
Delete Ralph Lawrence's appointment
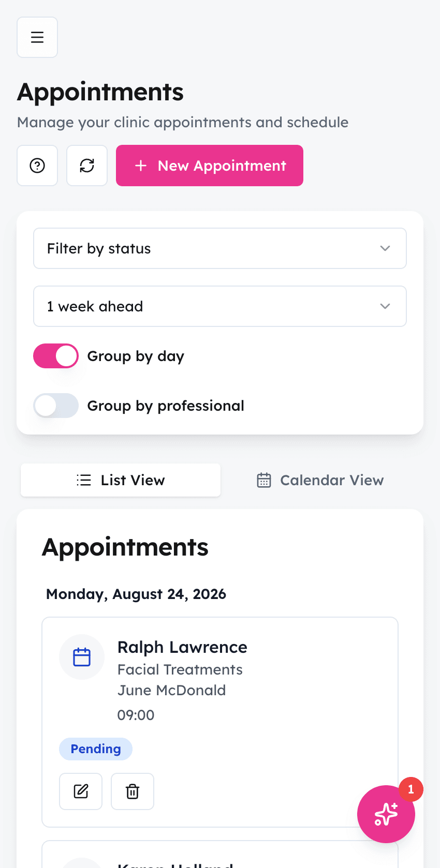point(133,791)
